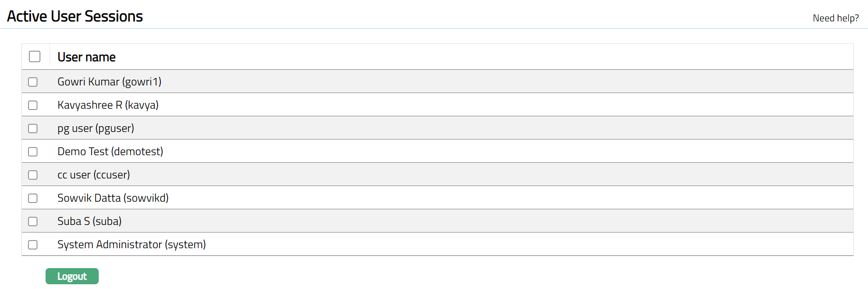
Task: Click the Demo Test (demotest) name text
Action: point(110,151)
